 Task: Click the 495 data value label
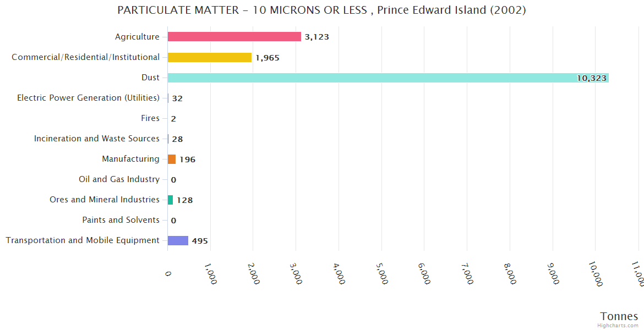[200, 241]
